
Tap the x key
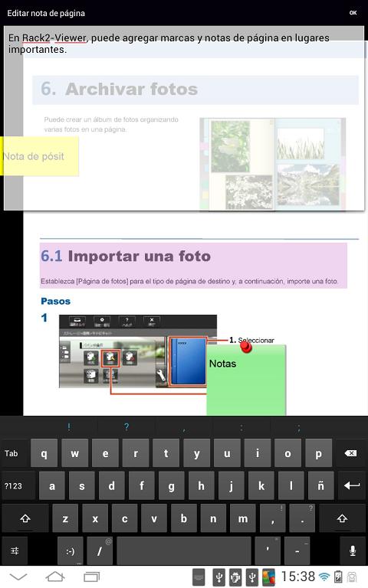(95, 518)
